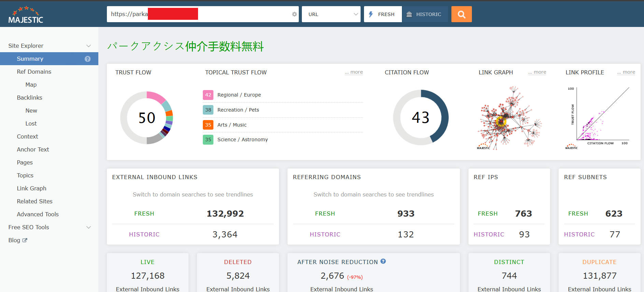Click the orange search magnifier button
Image resolution: width=644 pixels, height=292 pixels.
coord(461,14)
